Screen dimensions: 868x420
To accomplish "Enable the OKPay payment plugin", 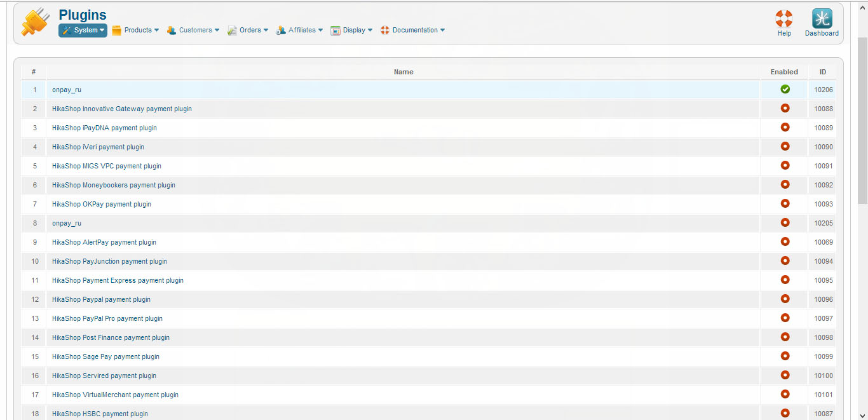I will coord(785,203).
